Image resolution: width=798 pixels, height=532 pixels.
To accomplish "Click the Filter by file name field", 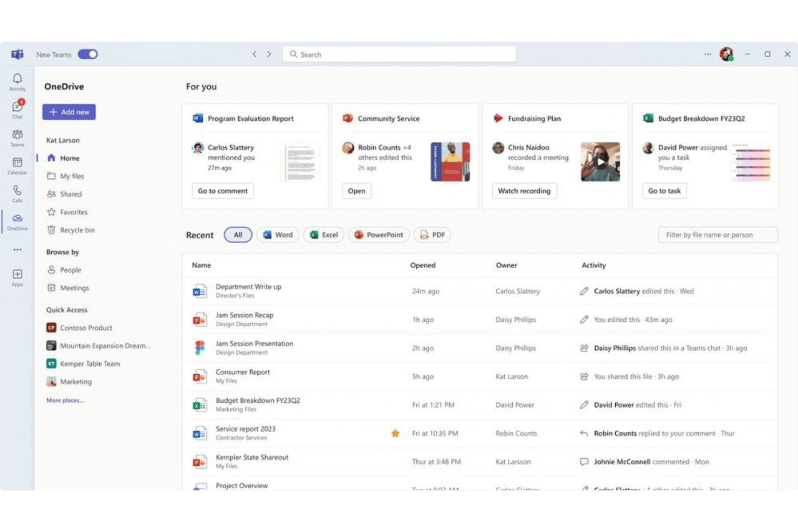I will 718,235.
